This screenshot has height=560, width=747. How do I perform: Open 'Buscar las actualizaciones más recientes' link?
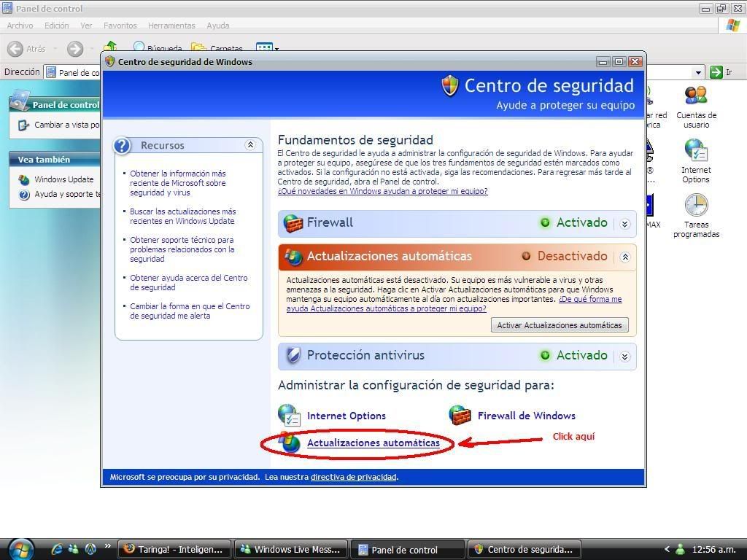click(x=183, y=216)
